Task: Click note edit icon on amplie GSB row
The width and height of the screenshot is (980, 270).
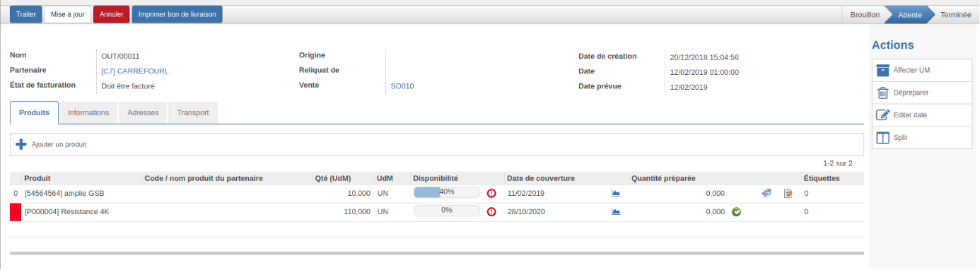Action: pyautogui.click(x=788, y=193)
